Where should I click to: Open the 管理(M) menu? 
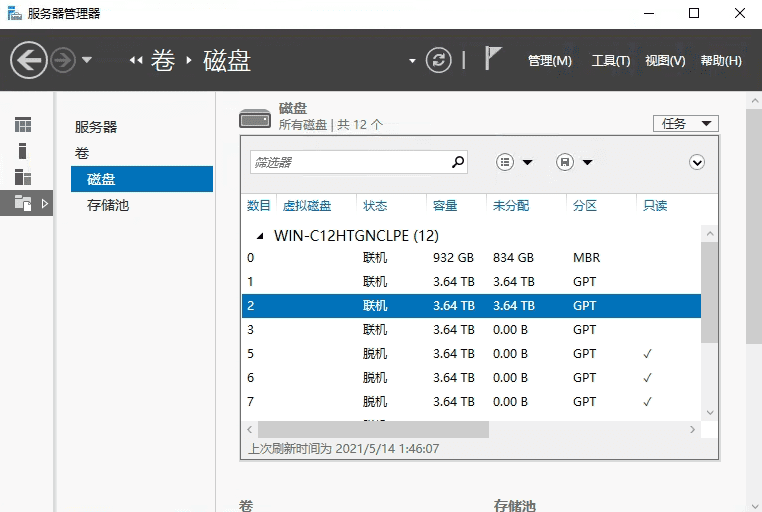[x=549, y=61]
